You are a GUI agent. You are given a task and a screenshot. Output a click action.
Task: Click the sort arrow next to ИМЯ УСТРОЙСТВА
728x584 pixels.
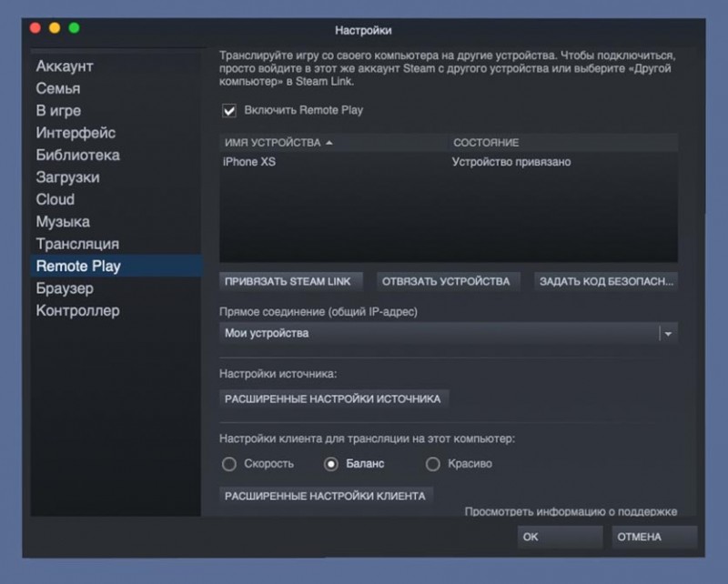(329, 143)
